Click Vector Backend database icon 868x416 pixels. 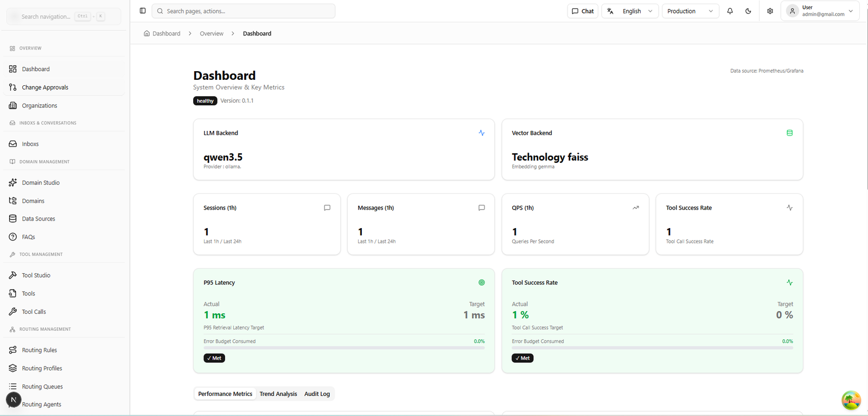pyautogui.click(x=790, y=133)
